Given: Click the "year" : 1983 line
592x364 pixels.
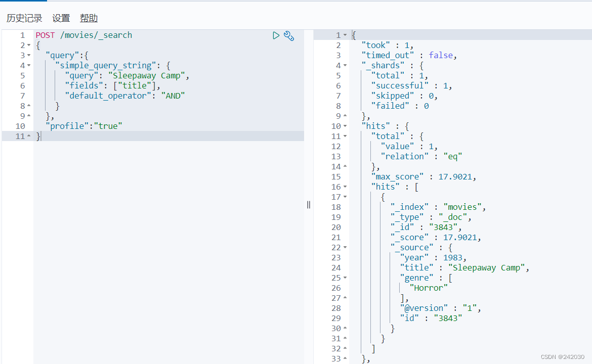Looking at the screenshot, I should click(x=433, y=258).
